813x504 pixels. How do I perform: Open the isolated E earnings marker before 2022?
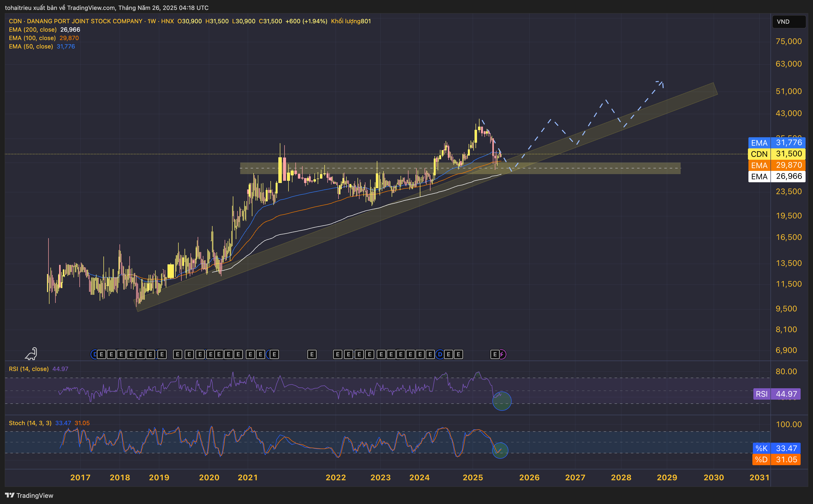pyautogui.click(x=312, y=354)
